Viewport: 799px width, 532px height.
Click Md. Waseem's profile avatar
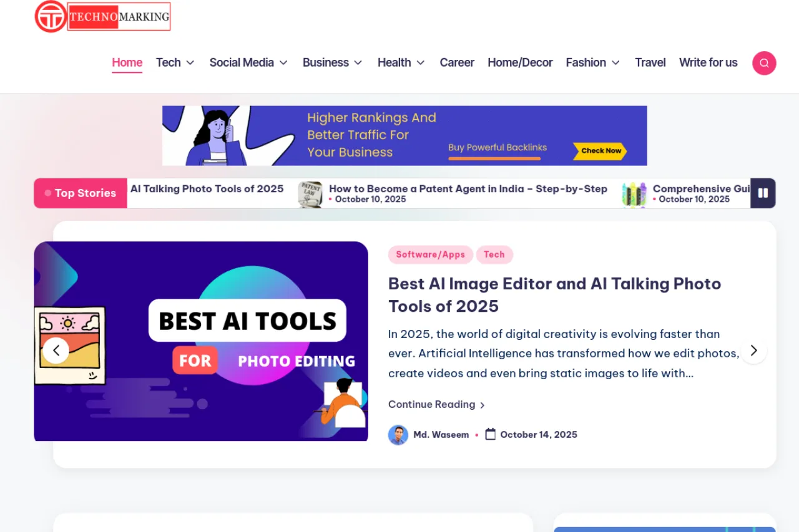[x=398, y=435]
